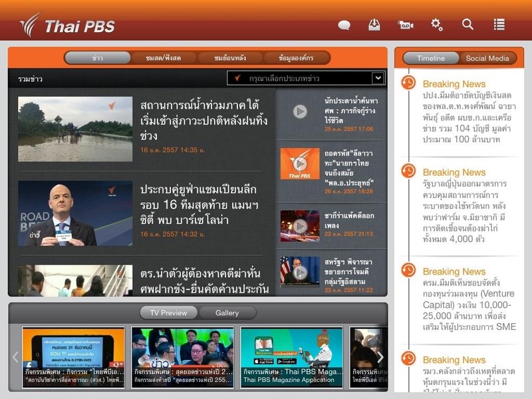Go to next TV Preview items with right arrow

(x=380, y=357)
